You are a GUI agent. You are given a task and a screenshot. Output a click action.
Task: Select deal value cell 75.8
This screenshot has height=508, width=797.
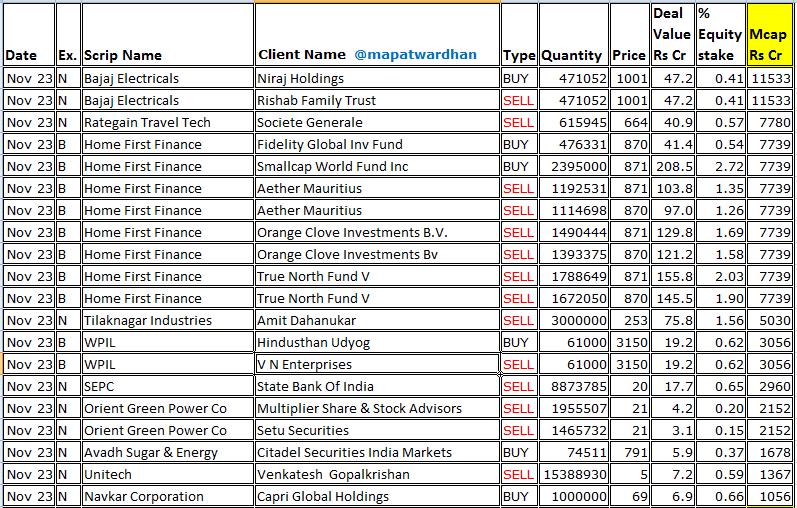point(672,320)
